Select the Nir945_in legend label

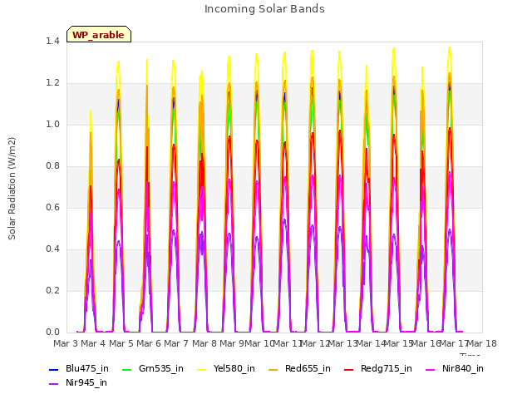coord(86,382)
